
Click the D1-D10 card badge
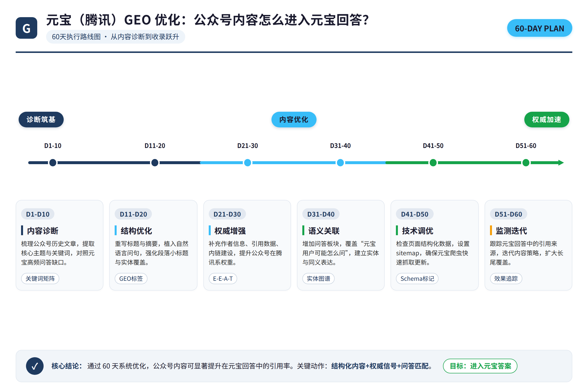pos(38,214)
